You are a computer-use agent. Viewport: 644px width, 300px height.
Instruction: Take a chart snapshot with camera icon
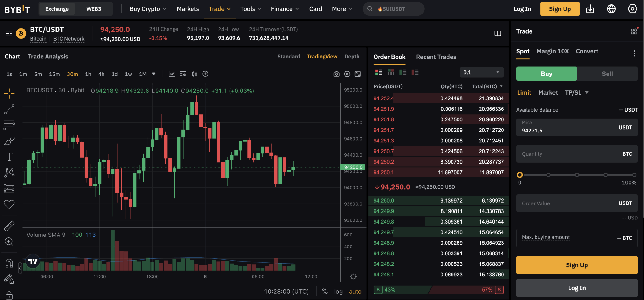point(336,74)
